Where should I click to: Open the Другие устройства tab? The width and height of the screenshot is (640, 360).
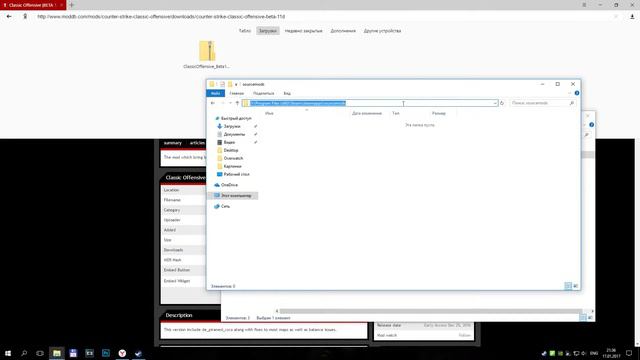coord(382,31)
